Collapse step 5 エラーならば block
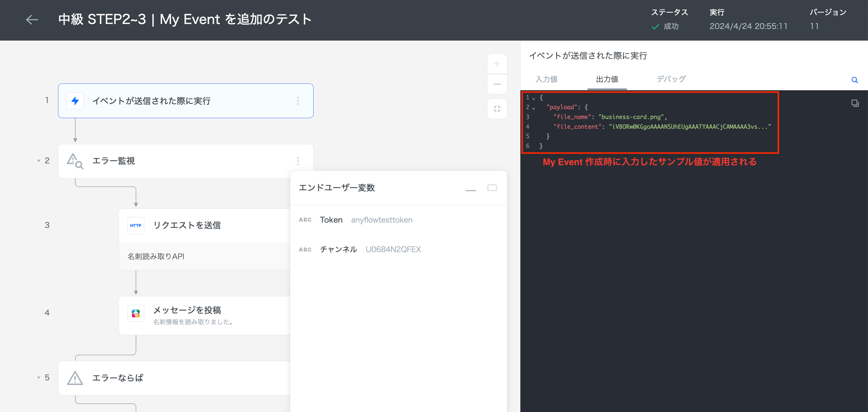Viewport: 868px width, 412px height. (38, 378)
